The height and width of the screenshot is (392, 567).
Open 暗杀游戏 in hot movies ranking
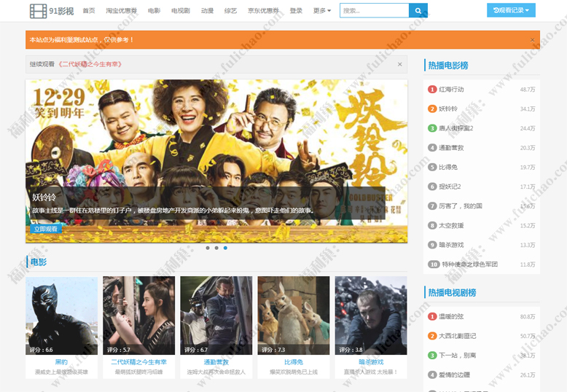coord(451,245)
